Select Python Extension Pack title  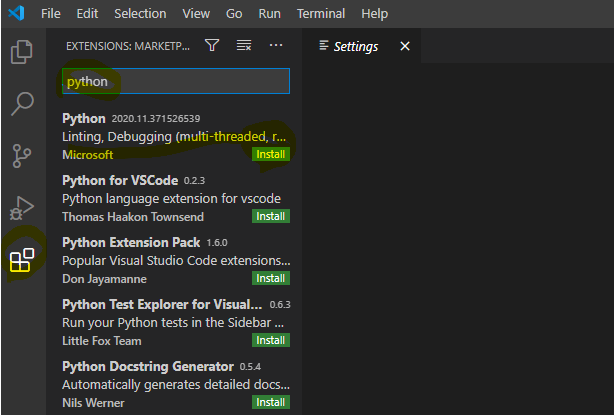click(x=131, y=242)
